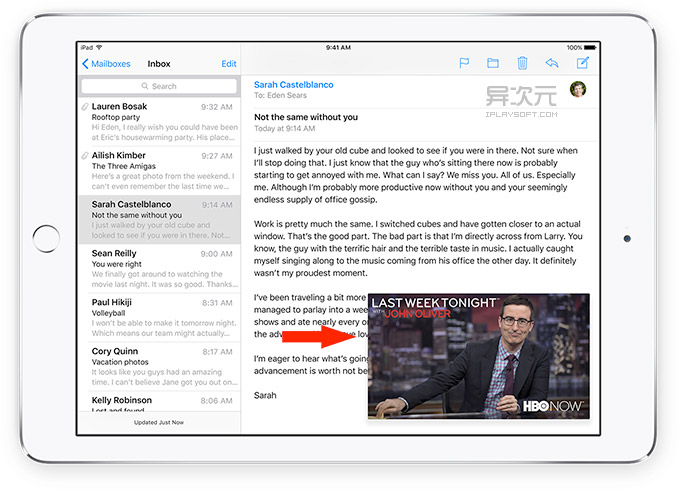Open Paul Hikiji's Volleyball email
The image size is (680, 491).
[x=160, y=317]
